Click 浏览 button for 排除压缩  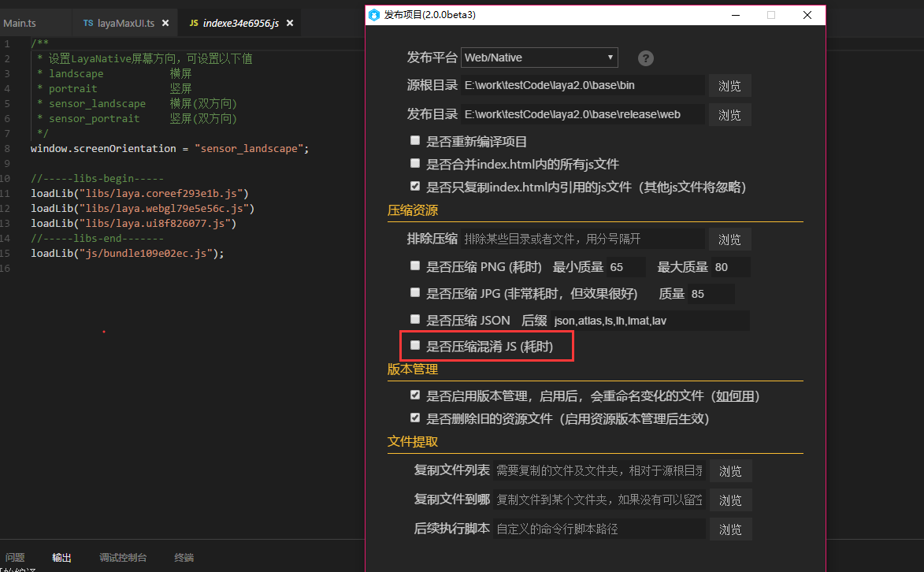pos(729,240)
